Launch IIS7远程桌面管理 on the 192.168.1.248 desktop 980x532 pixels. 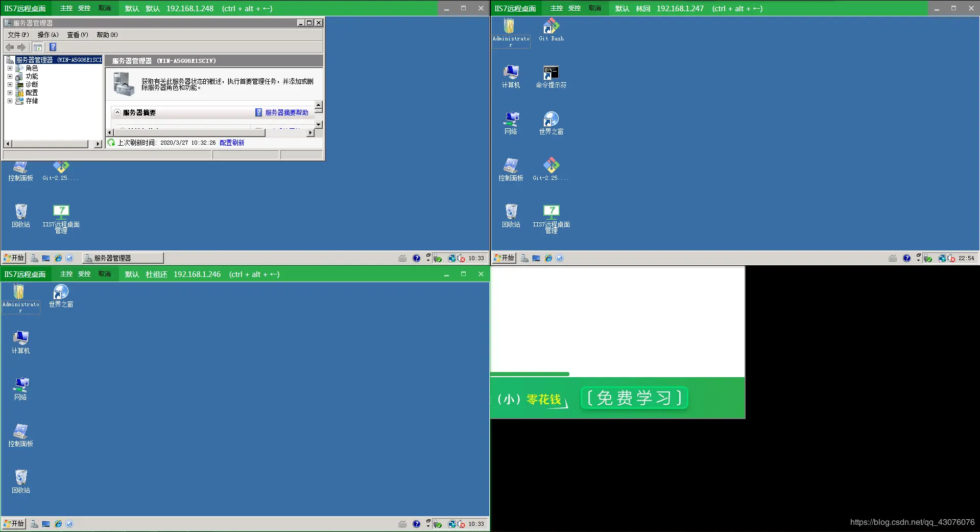(61, 218)
